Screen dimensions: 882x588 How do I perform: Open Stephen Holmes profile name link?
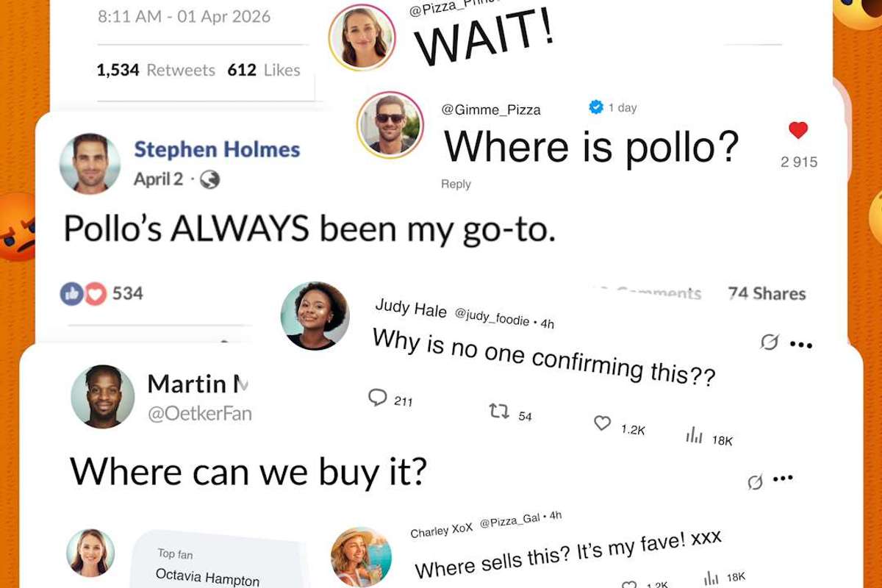pos(217,150)
